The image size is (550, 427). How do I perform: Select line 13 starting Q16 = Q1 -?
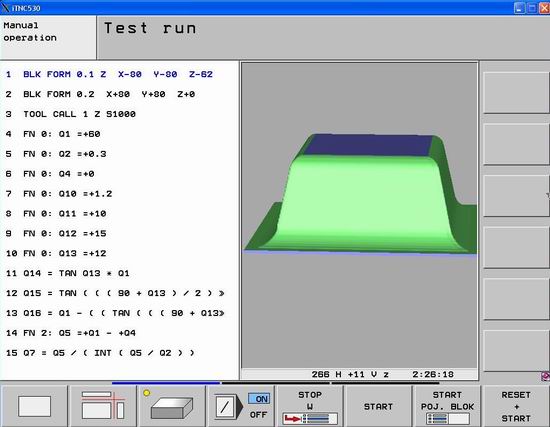[115, 313]
